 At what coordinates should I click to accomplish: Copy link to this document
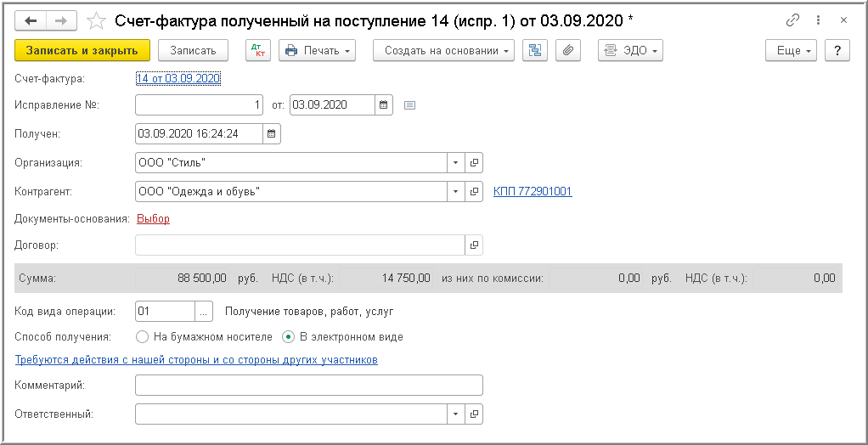[793, 20]
